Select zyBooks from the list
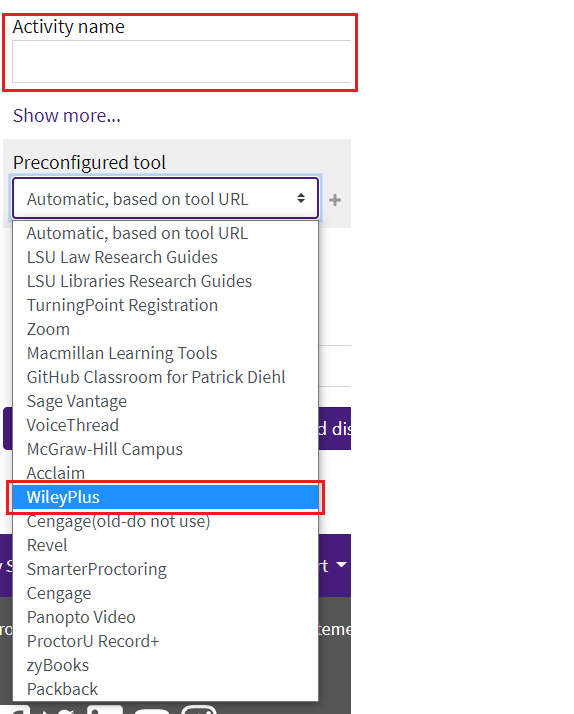This screenshot has height=714, width=574. pyautogui.click(x=165, y=665)
